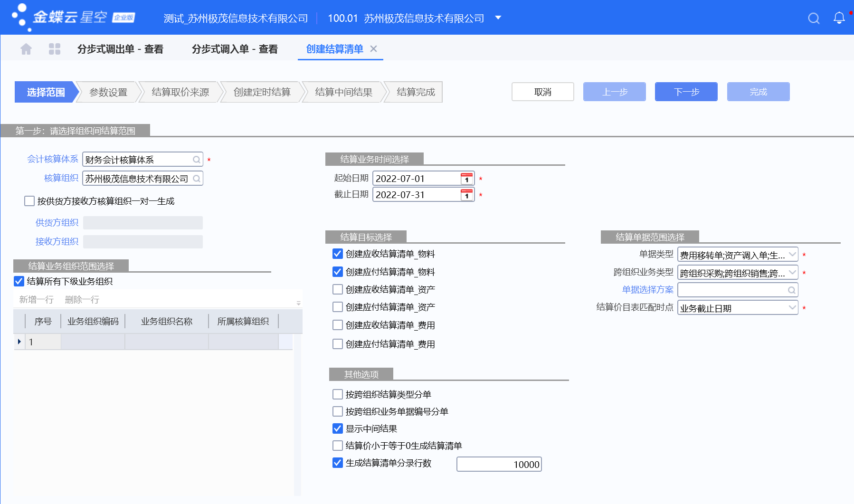Open the 核算组织 label link
Viewport: 854px width, 504px height.
point(61,178)
